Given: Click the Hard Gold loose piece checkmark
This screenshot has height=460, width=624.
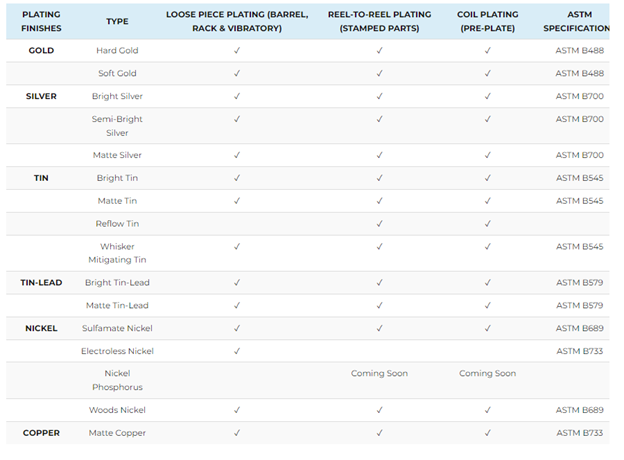Looking at the screenshot, I should 237,51.
